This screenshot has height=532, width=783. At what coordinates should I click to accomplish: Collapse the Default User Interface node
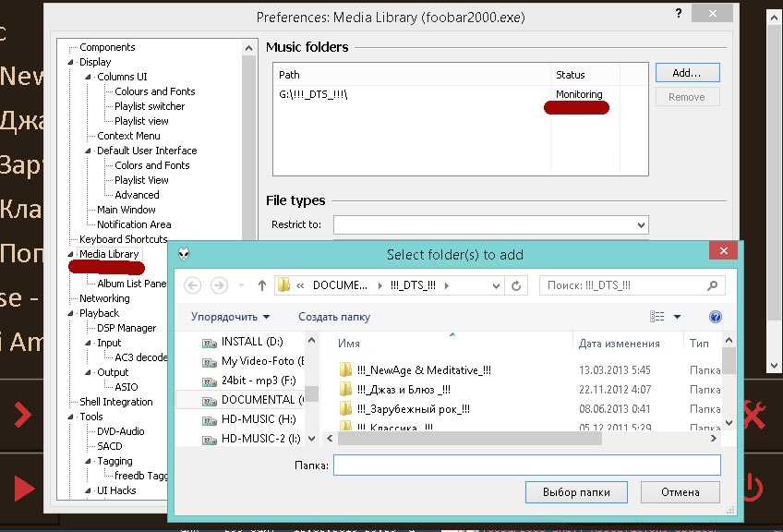(88, 151)
